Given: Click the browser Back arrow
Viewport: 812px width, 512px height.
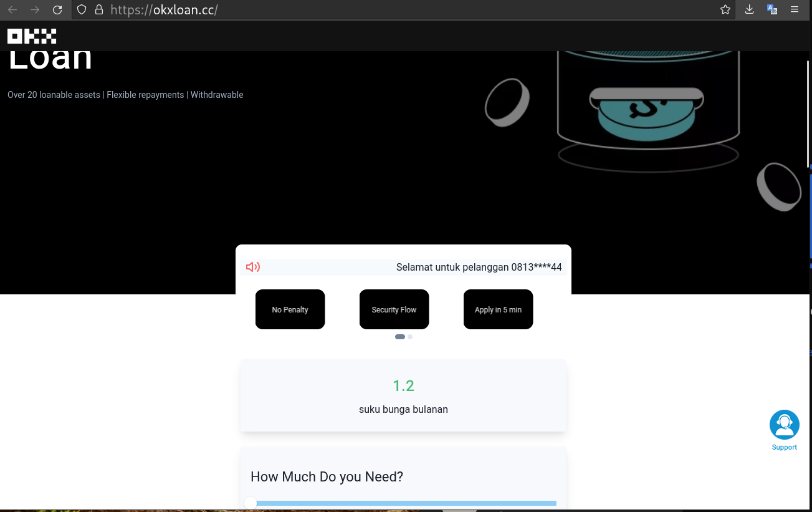Looking at the screenshot, I should tap(12, 10).
